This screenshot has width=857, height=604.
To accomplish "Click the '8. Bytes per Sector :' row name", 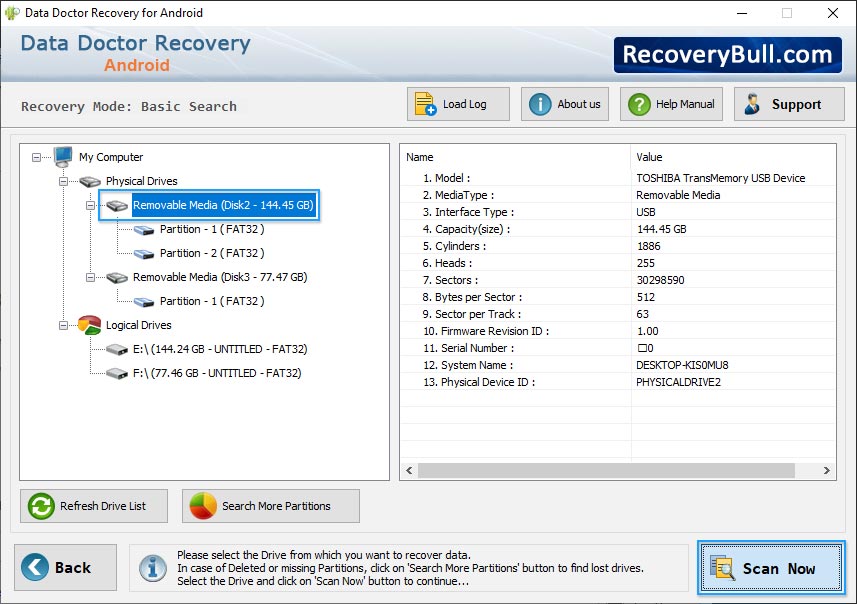I will point(472,297).
